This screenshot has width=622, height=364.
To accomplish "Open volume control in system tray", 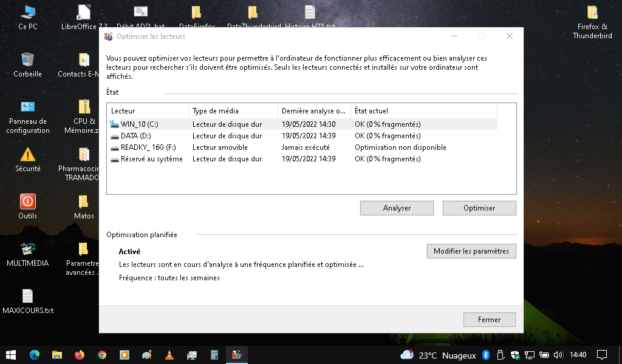I will coord(558,355).
